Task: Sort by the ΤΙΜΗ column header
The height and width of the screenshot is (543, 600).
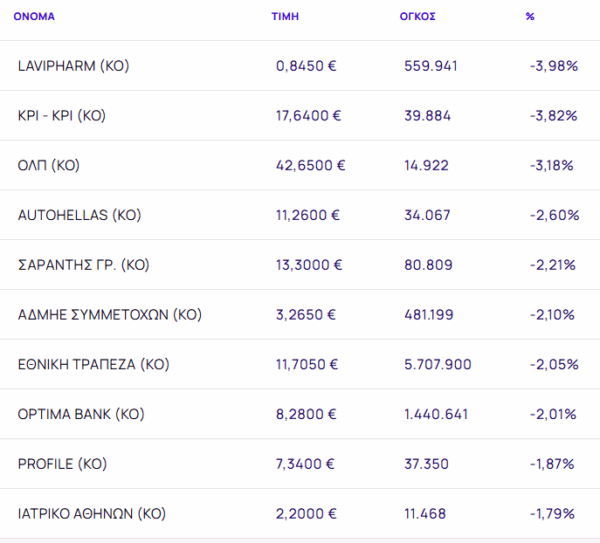Action: coord(285,16)
